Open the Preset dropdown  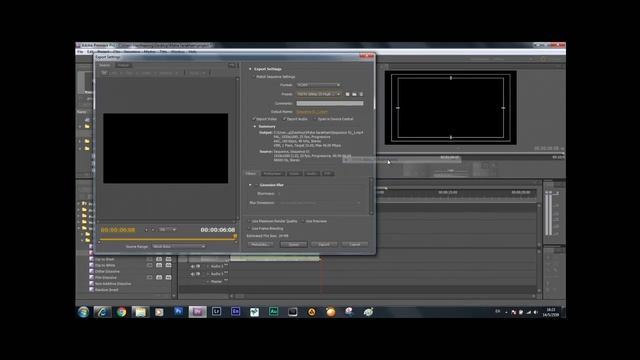pos(318,94)
